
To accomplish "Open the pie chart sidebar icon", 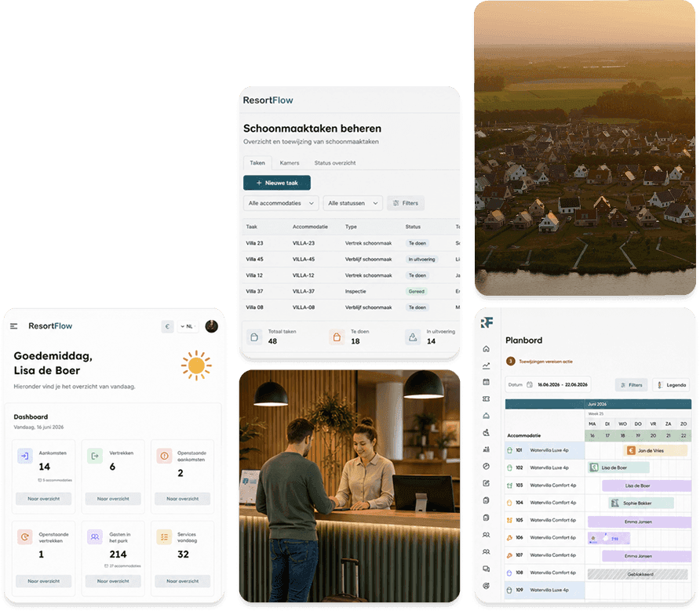I will 487,467.
